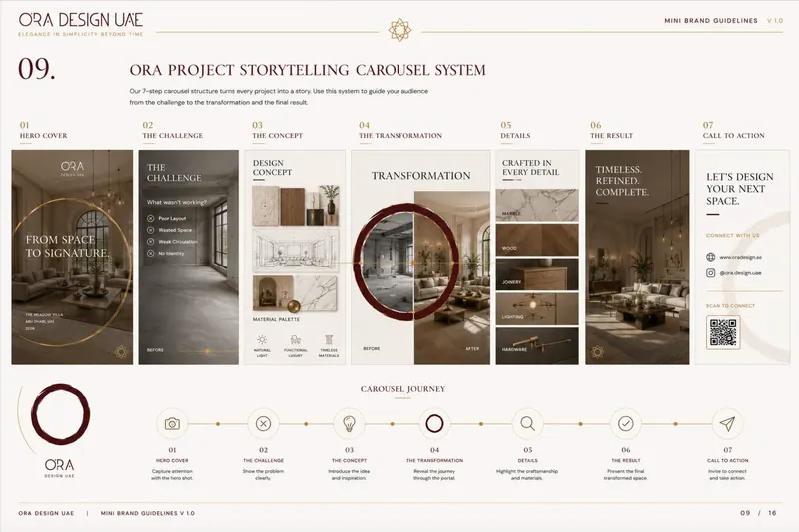Click 'From Space to Signature.' headline
799x532 pixels.
point(67,246)
